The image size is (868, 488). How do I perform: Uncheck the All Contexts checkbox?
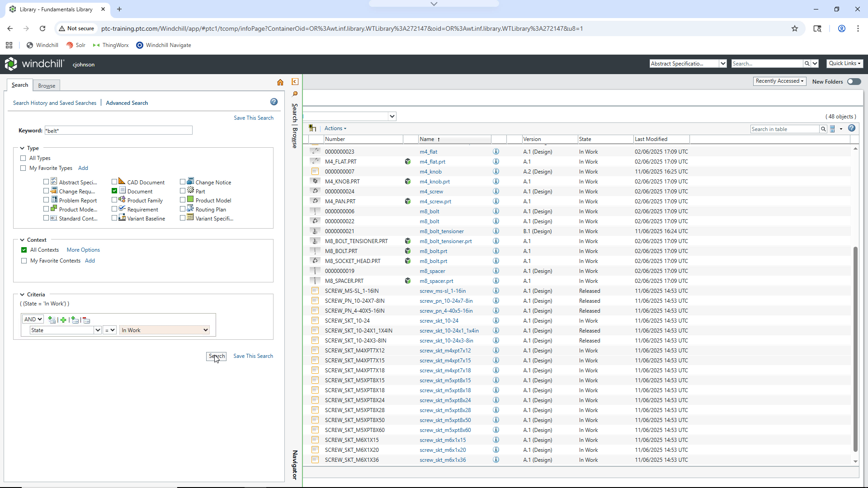24,250
